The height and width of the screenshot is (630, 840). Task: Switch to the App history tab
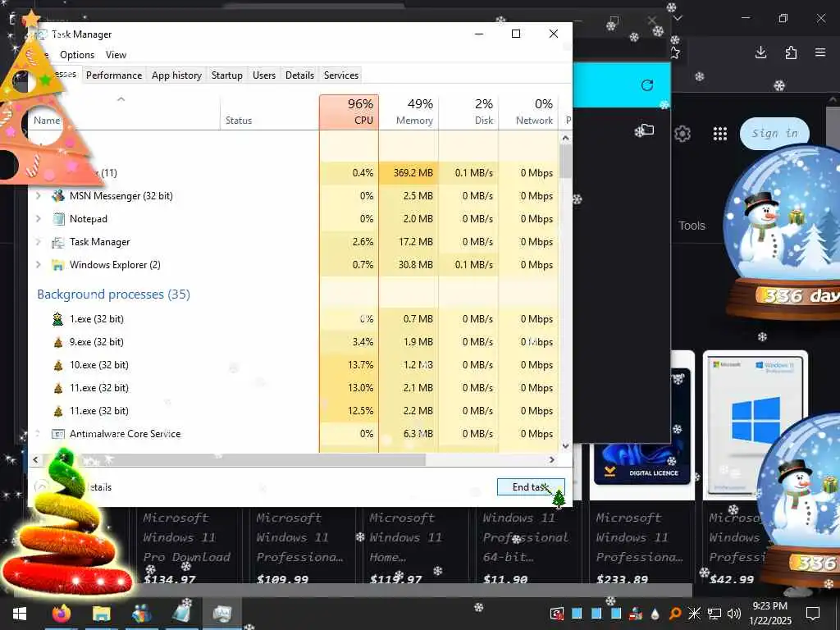tap(176, 75)
